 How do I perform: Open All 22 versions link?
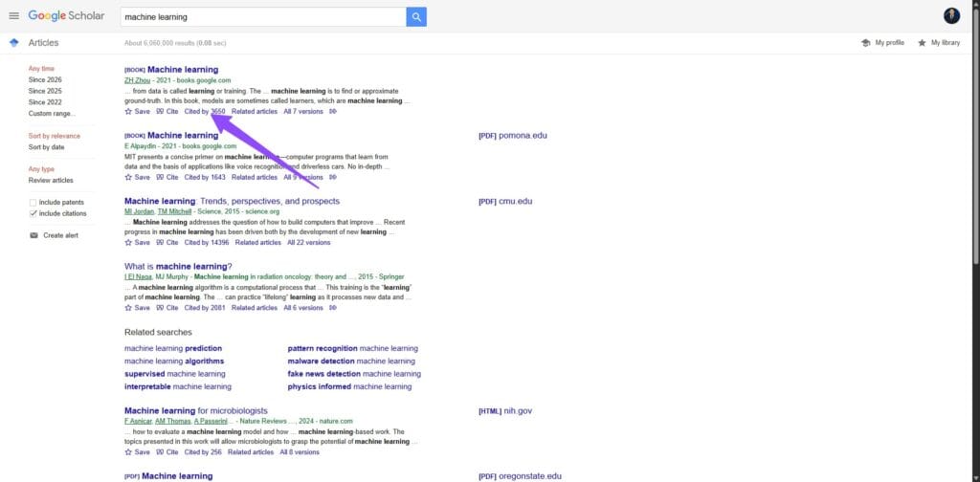click(x=309, y=242)
